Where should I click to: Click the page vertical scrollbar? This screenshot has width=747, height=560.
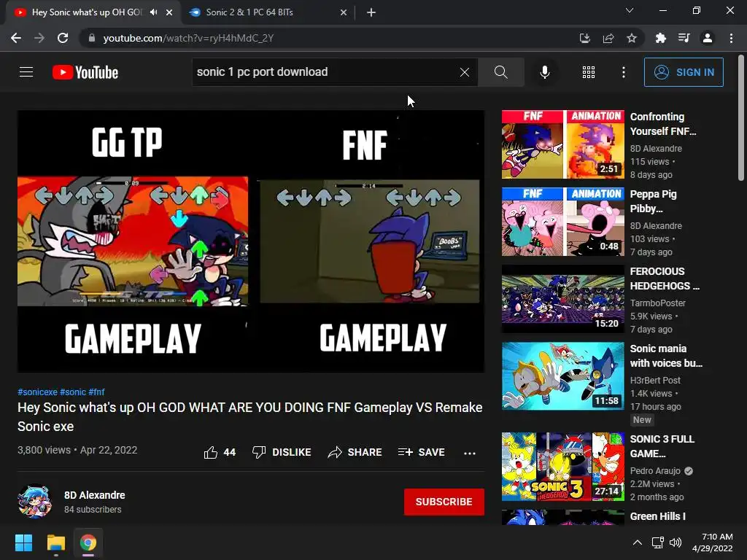coord(741,118)
